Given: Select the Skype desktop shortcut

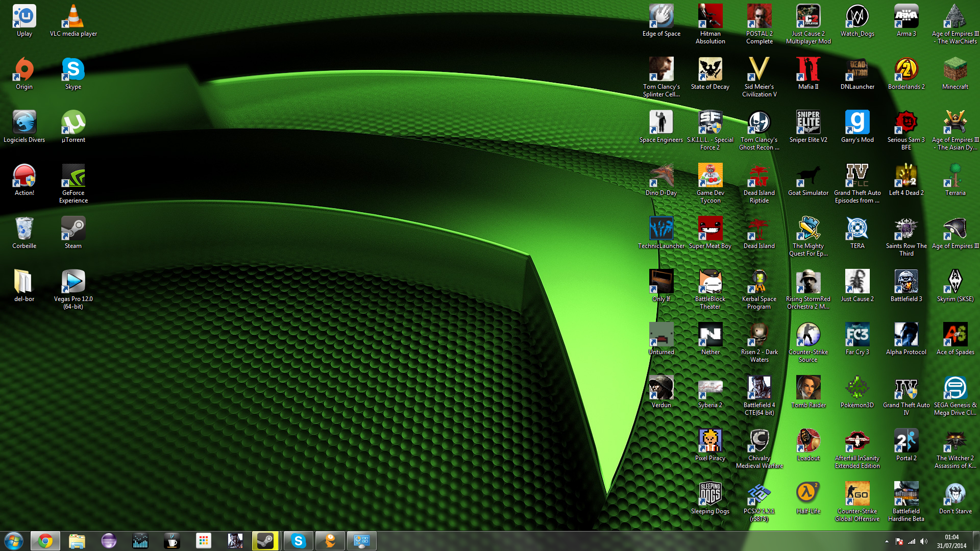Looking at the screenshot, I should point(73,74).
